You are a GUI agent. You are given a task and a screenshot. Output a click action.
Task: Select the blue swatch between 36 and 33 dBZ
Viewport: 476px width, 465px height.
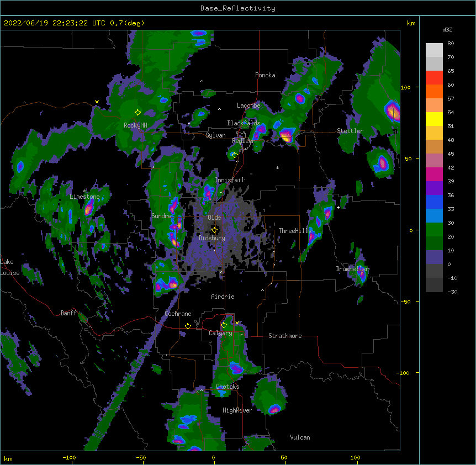point(434,202)
